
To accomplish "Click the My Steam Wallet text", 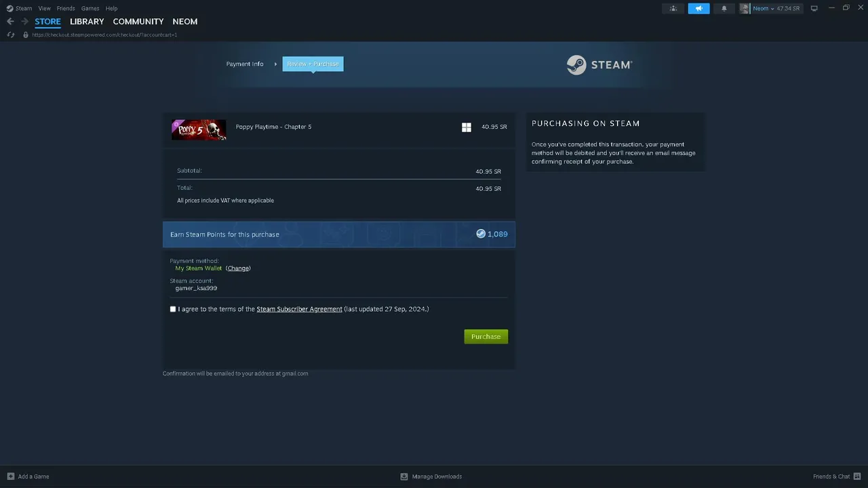I will tap(199, 268).
